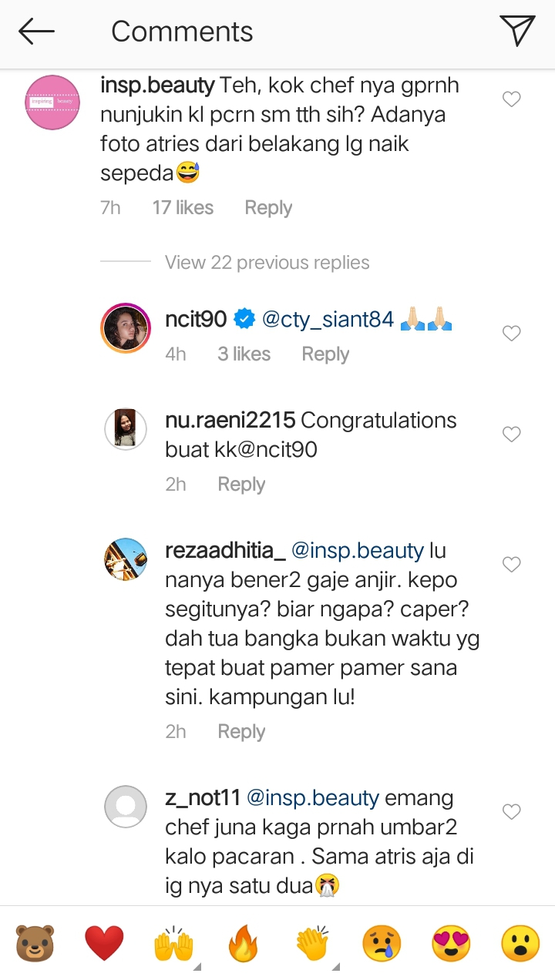Insert the heart-eyes emoji
The width and height of the screenshot is (555, 980).
pyautogui.click(x=451, y=943)
